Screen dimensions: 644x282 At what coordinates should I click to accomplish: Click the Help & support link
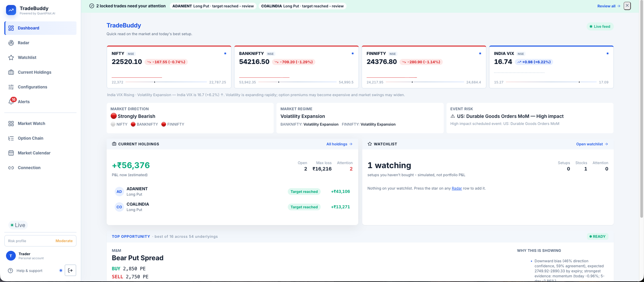pos(30,271)
